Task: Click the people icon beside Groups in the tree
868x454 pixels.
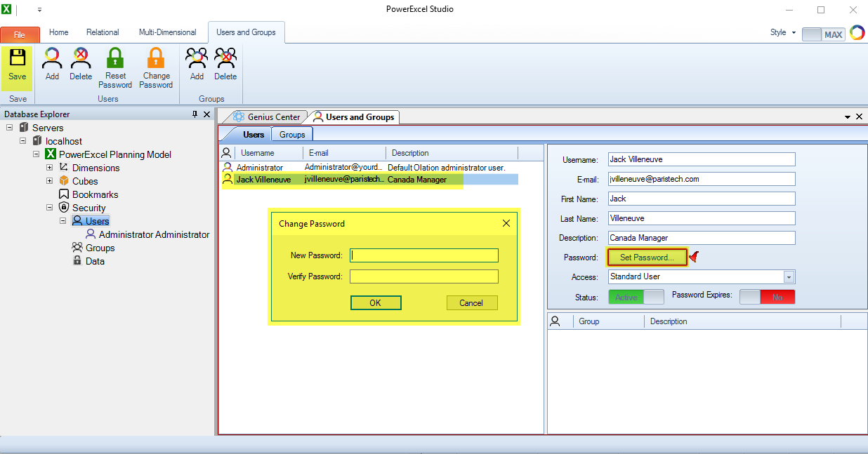Action: tap(77, 248)
